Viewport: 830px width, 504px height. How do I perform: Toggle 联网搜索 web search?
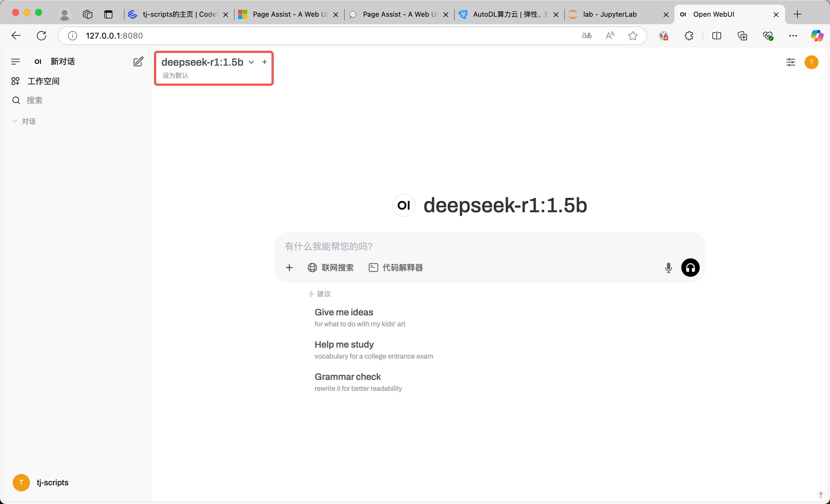pos(331,268)
